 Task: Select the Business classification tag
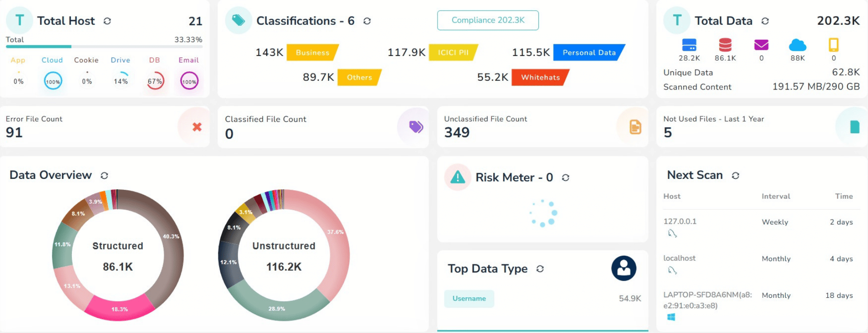pos(312,52)
